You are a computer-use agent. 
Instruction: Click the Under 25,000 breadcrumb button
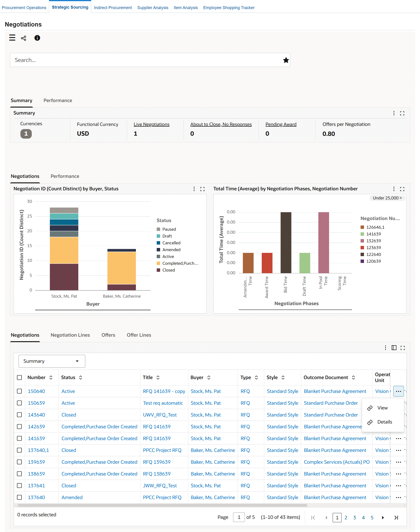tap(387, 198)
